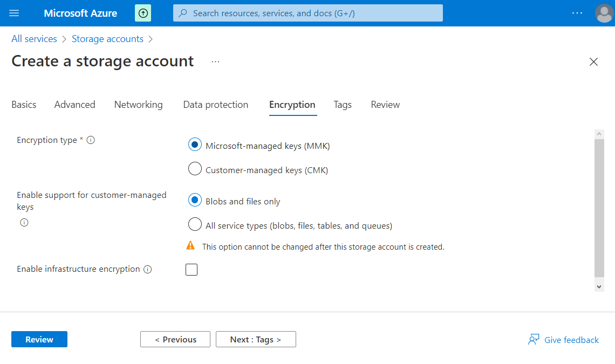
Task: Select Customer-managed keys (CMK)
Action: click(195, 169)
